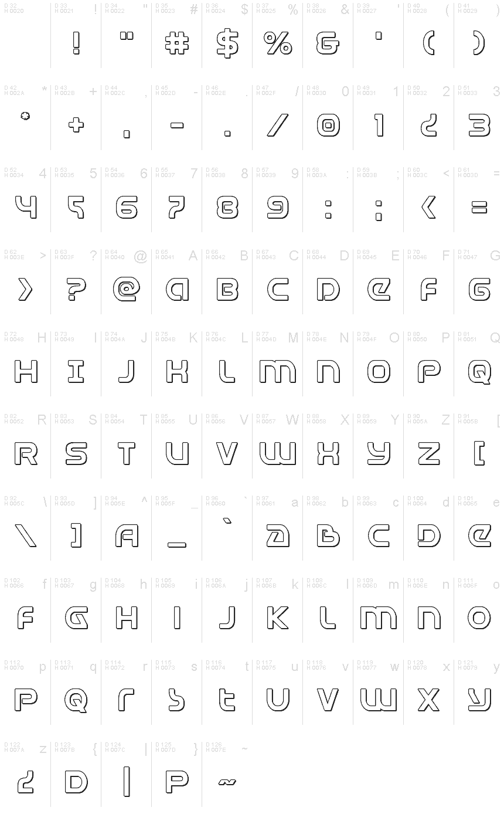This screenshot has height=821, width=504.
Task: Click the percent sign glyph
Action: 278,44
